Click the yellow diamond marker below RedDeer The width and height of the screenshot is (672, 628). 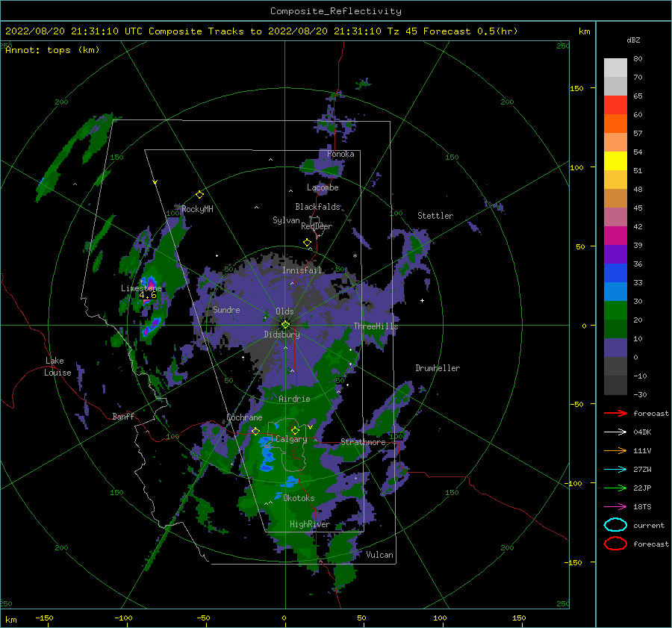(x=307, y=243)
